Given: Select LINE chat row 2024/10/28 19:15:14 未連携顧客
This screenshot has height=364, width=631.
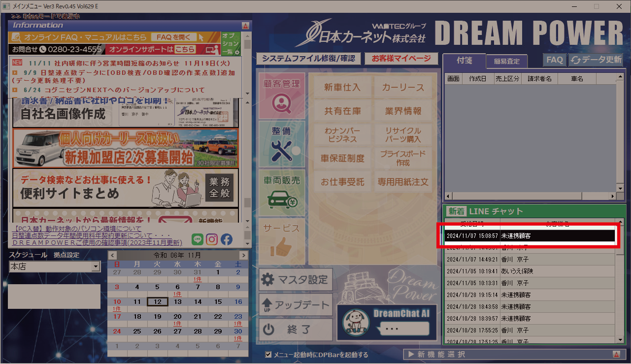Looking at the screenshot, I should coord(530,295).
